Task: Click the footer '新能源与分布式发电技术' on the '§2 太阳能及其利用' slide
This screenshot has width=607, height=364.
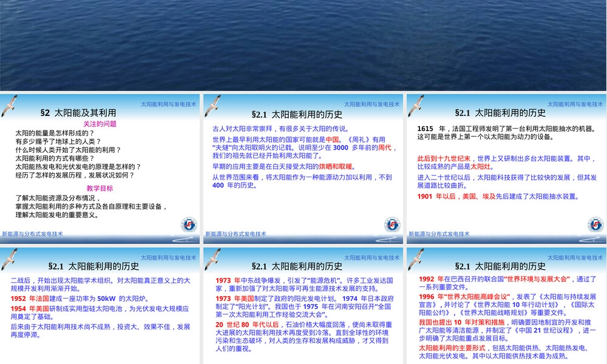Action: (33, 234)
